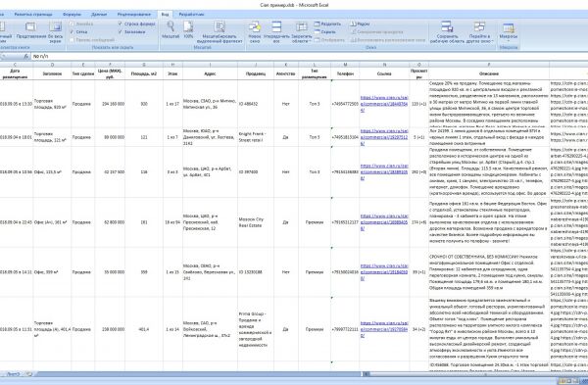The height and width of the screenshot is (385, 588).
Task: Click the Отобразить window button
Action: coord(329,40)
